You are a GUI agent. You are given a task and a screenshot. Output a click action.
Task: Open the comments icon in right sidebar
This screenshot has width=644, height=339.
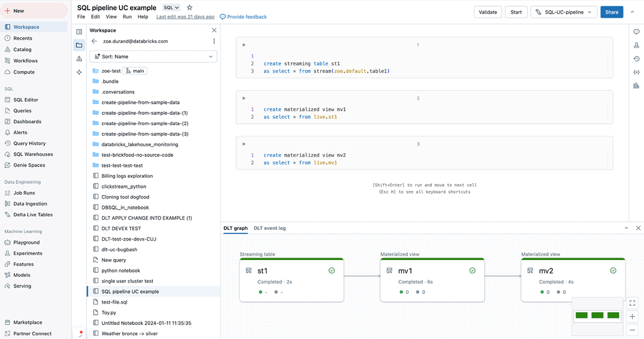pos(636,32)
